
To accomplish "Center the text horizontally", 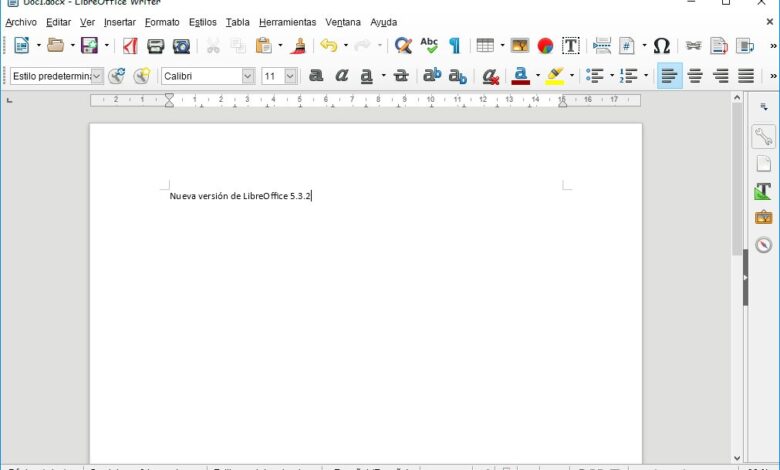I will tap(695, 76).
